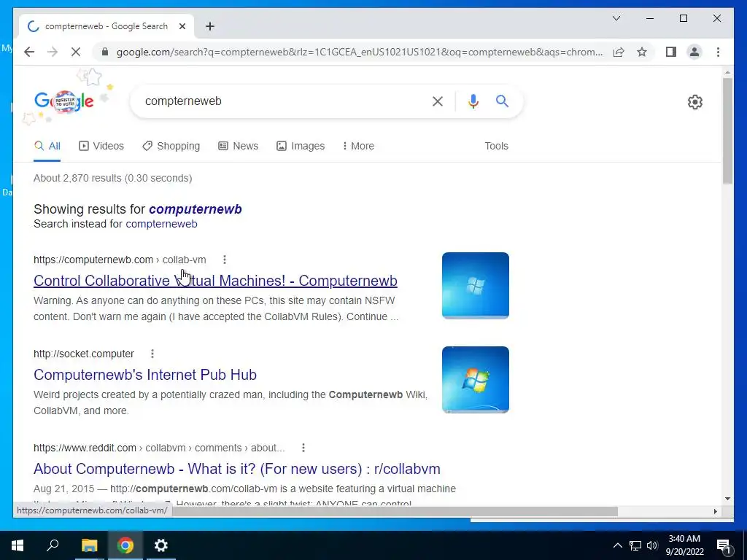Click the Chrome address bar URL
The image size is (747, 560).
tap(360, 52)
